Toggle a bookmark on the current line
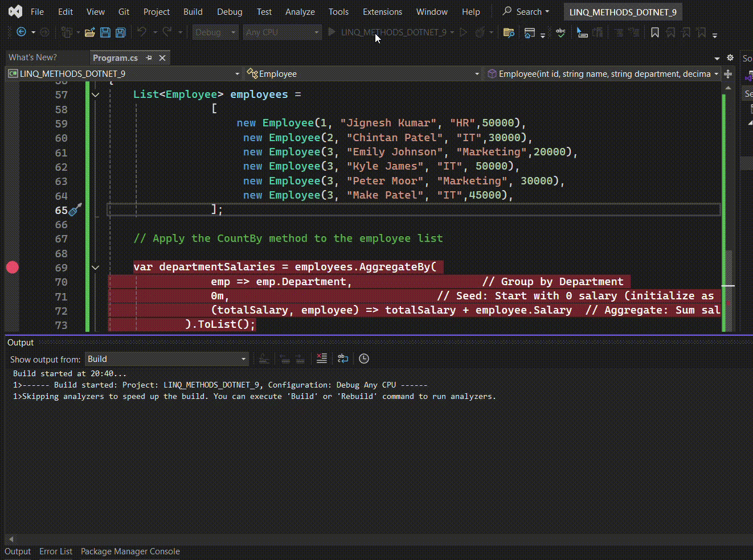This screenshot has width=753, height=560. tap(654, 32)
